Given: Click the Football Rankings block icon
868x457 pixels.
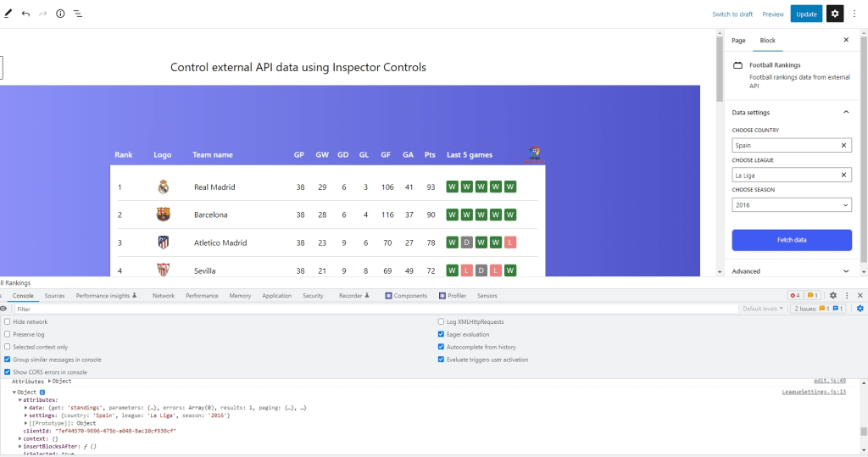Looking at the screenshot, I should click(x=738, y=65).
